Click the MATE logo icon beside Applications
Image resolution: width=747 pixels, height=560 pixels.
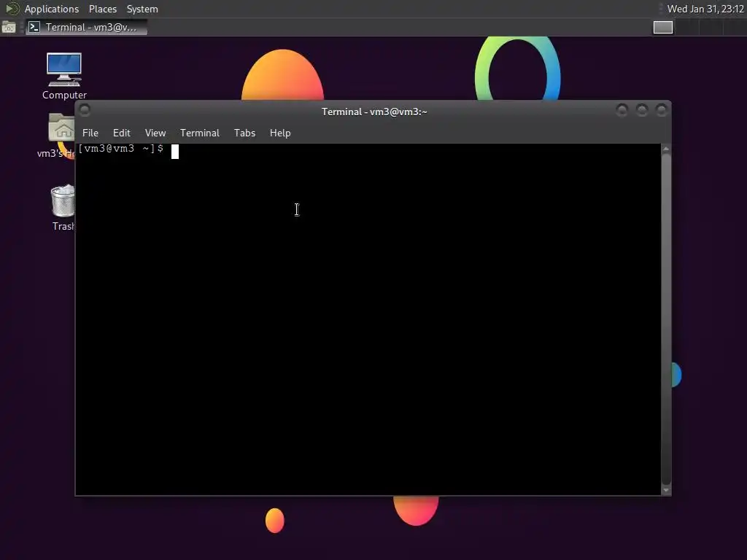point(12,9)
